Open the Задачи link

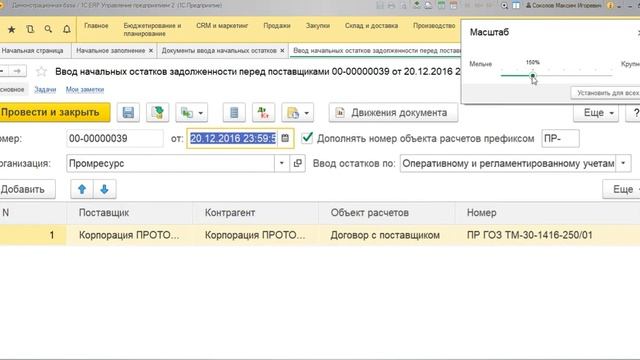coord(45,89)
